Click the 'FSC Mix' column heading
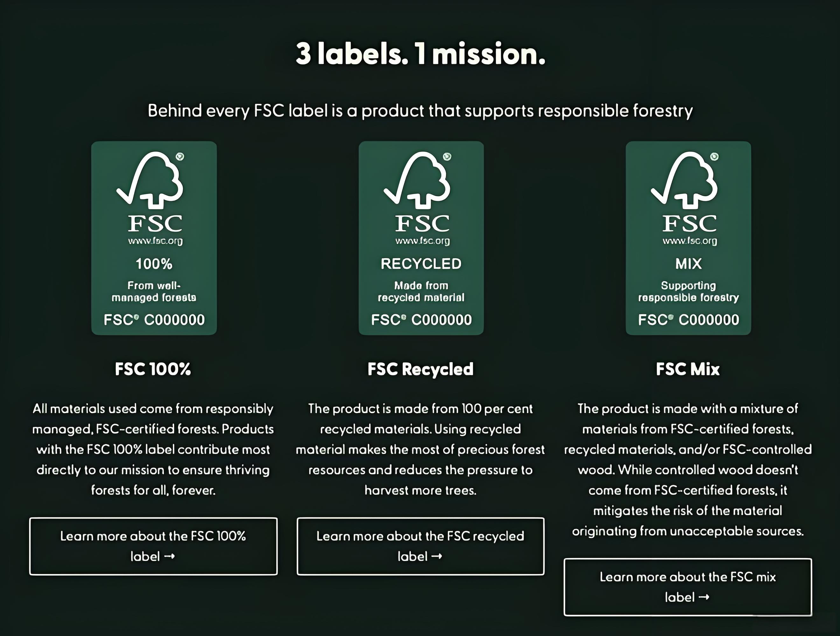 point(688,369)
